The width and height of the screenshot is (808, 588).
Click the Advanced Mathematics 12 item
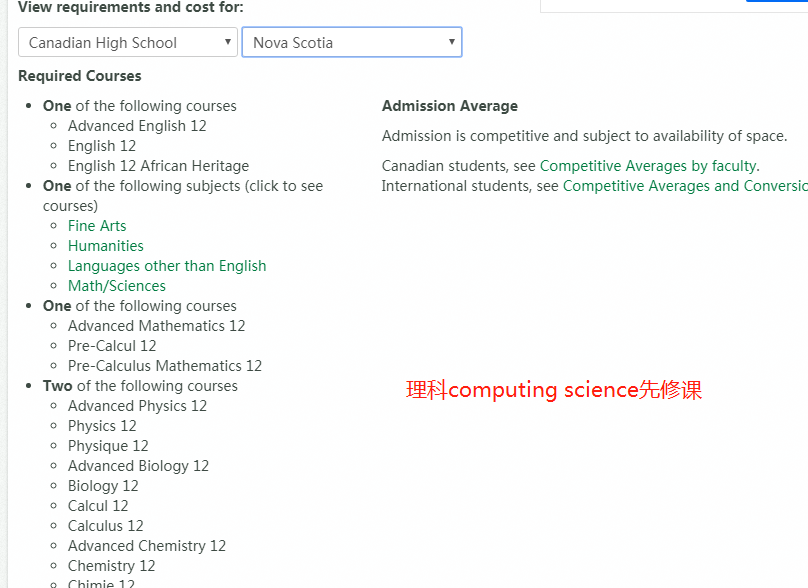pos(156,326)
